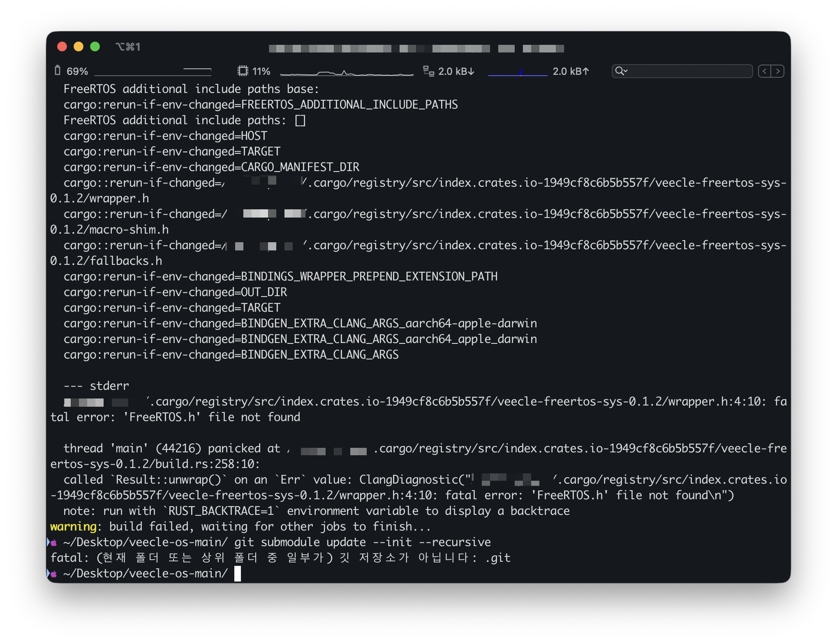Click the green zoom window button
This screenshot has width=837, height=644.
point(95,47)
